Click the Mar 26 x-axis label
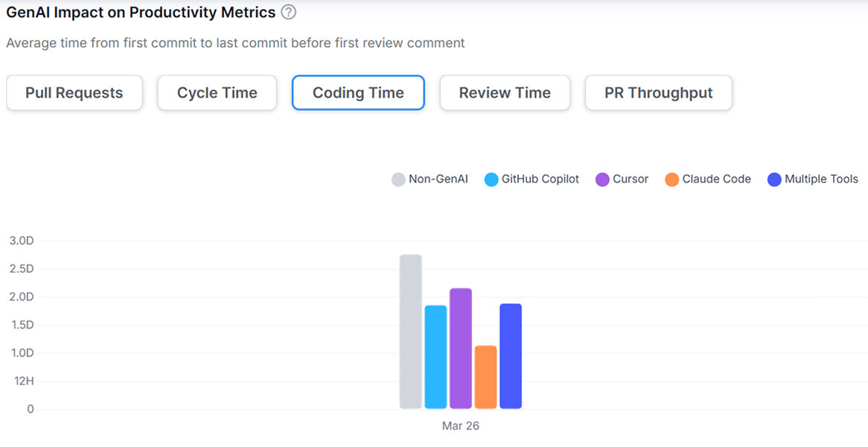 click(x=461, y=426)
